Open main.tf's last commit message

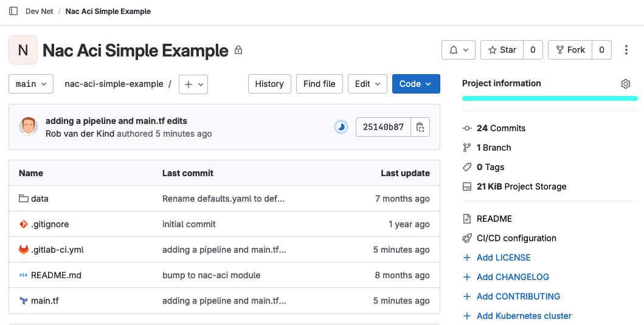tap(224, 301)
